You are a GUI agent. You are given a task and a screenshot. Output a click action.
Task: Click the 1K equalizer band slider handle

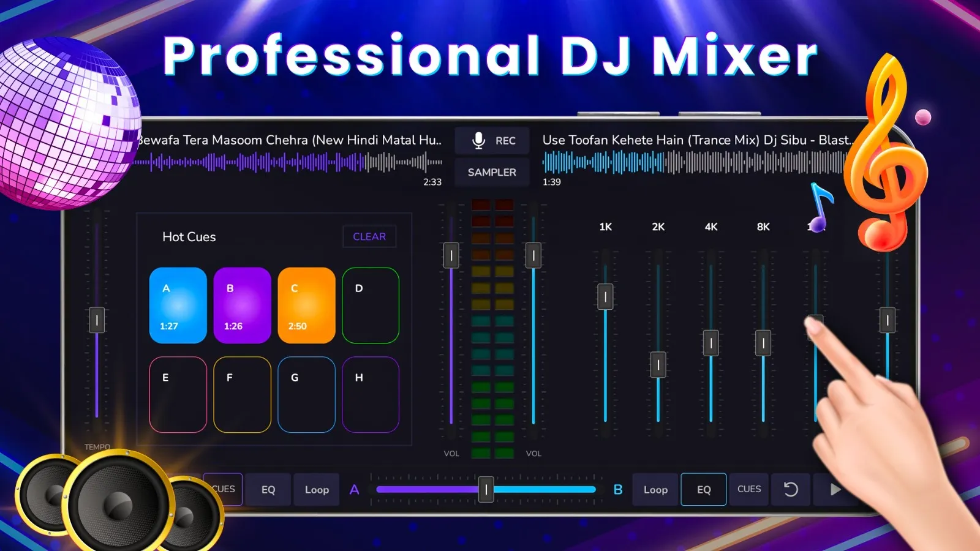605,297
